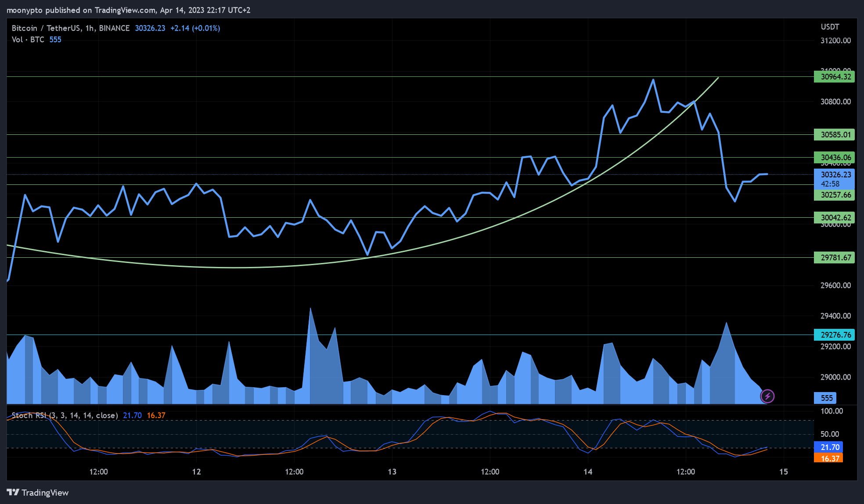The image size is (864, 504).
Task: Click the 31200.00 price axis tick
Action: tap(835, 41)
